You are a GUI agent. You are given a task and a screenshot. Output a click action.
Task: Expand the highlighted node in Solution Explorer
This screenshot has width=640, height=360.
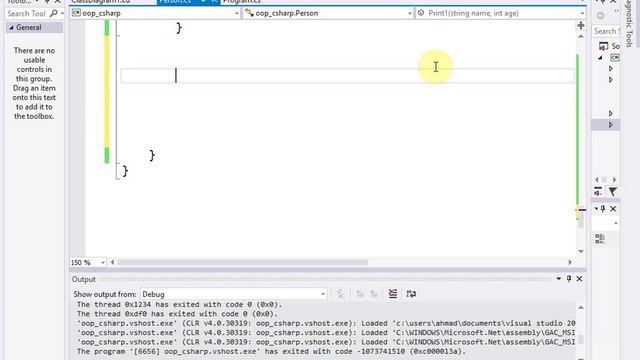[x=611, y=124]
